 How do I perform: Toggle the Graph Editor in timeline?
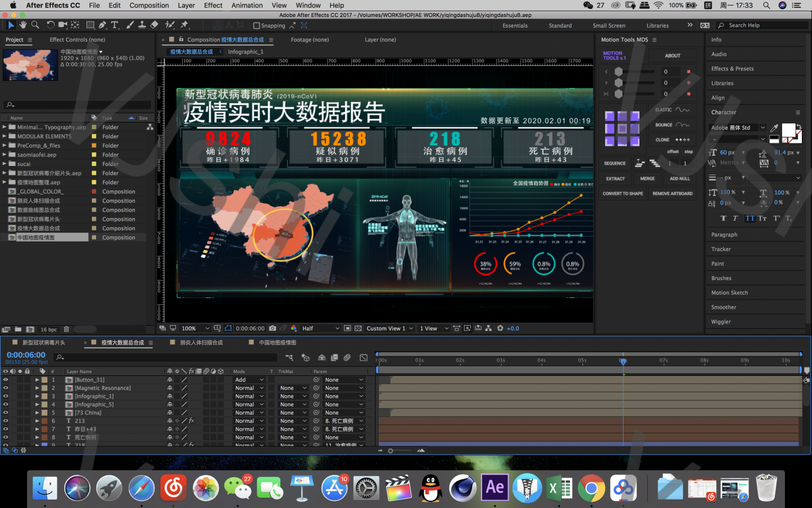pos(364,357)
